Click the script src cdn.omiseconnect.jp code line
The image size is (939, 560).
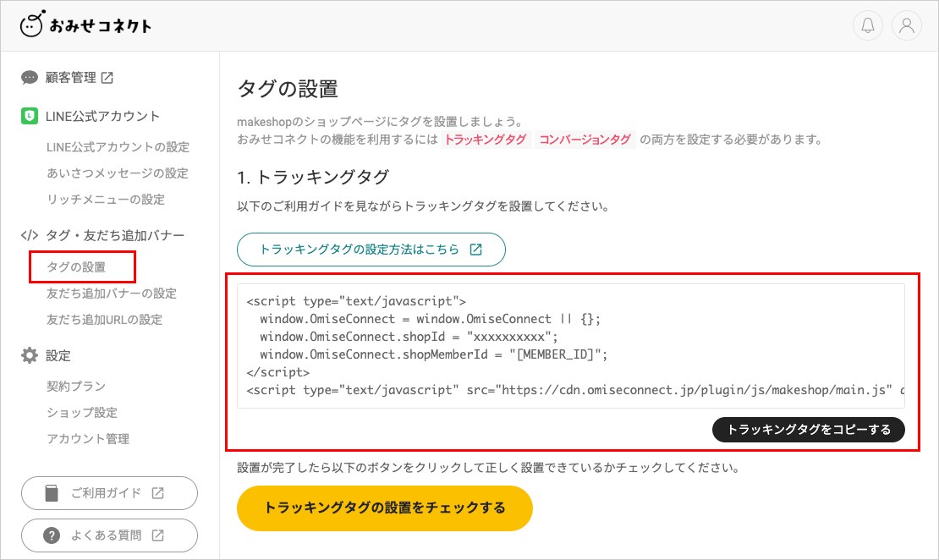[x=575, y=390]
